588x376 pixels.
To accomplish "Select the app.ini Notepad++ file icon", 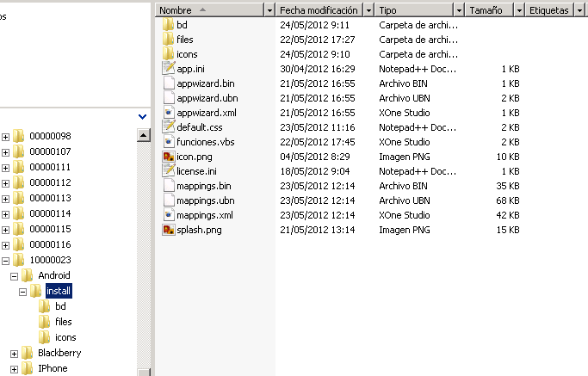I will tap(169, 69).
